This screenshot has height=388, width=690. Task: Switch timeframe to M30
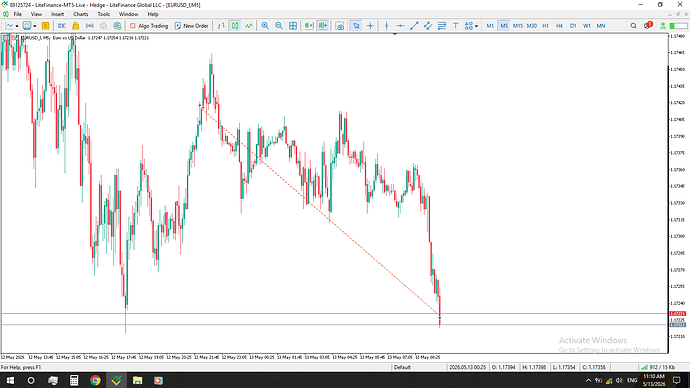pos(532,26)
